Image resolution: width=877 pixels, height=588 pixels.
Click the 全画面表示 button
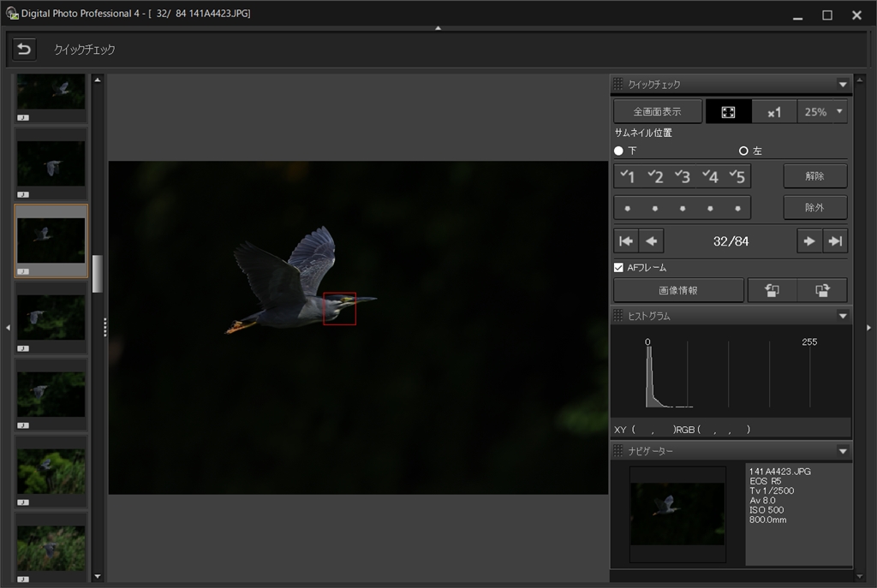coord(657,112)
